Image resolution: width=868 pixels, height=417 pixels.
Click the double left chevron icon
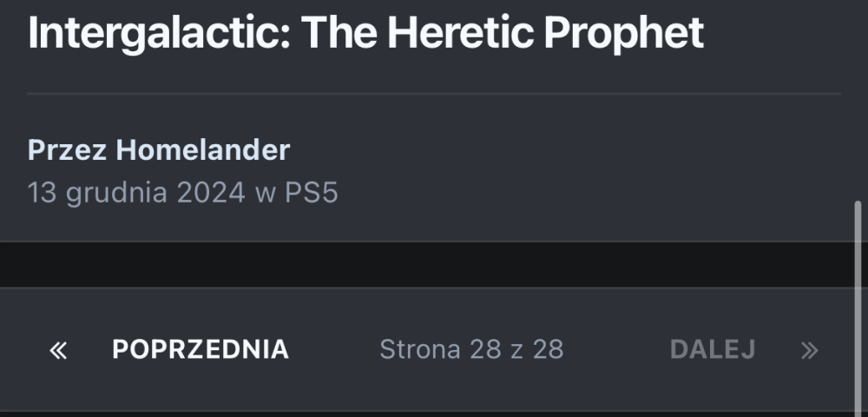[58, 350]
